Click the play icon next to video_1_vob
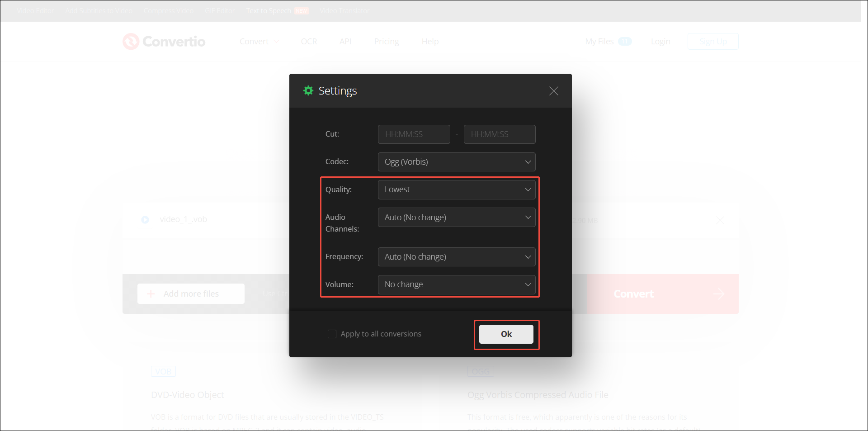The image size is (868, 431). [x=145, y=219]
